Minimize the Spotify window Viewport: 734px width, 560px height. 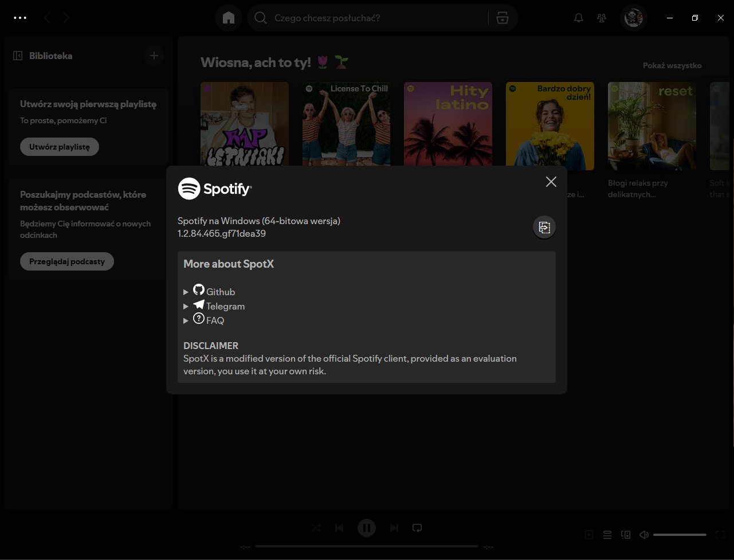click(670, 18)
